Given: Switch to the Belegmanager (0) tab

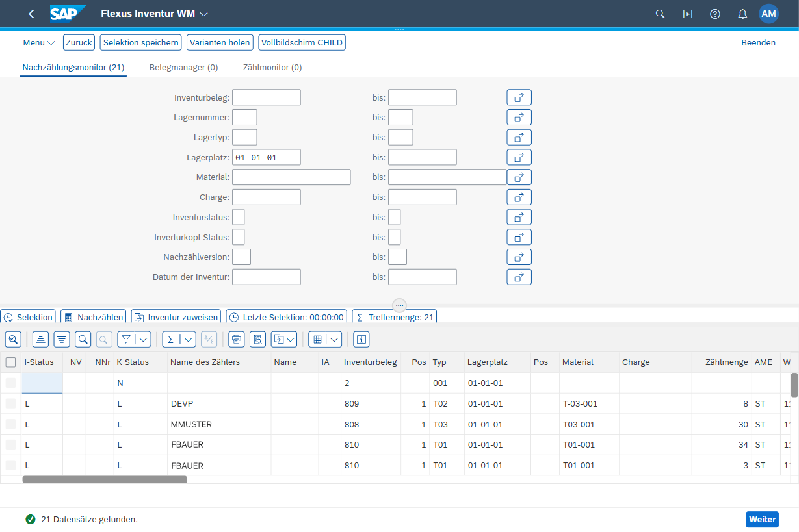Looking at the screenshot, I should pyautogui.click(x=183, y=67).
